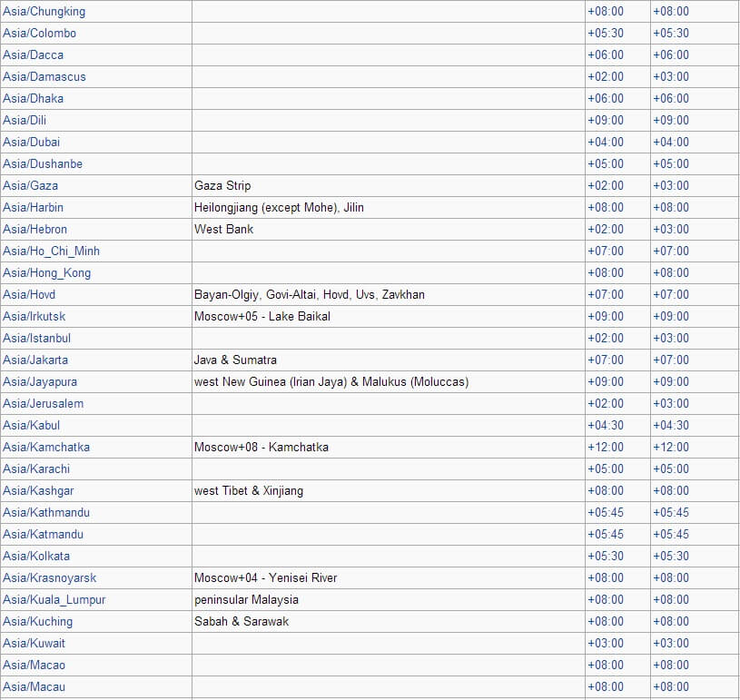The image size is (740, 700).
Task: Visit the Asia/Jayapura link
Action: click(x=40, y=381)
